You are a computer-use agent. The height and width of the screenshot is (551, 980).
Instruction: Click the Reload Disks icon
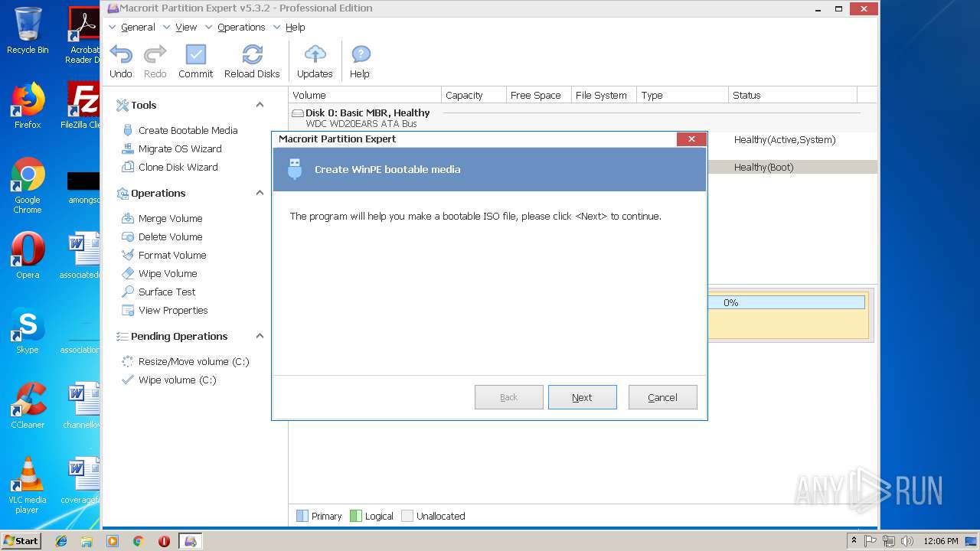252,54
